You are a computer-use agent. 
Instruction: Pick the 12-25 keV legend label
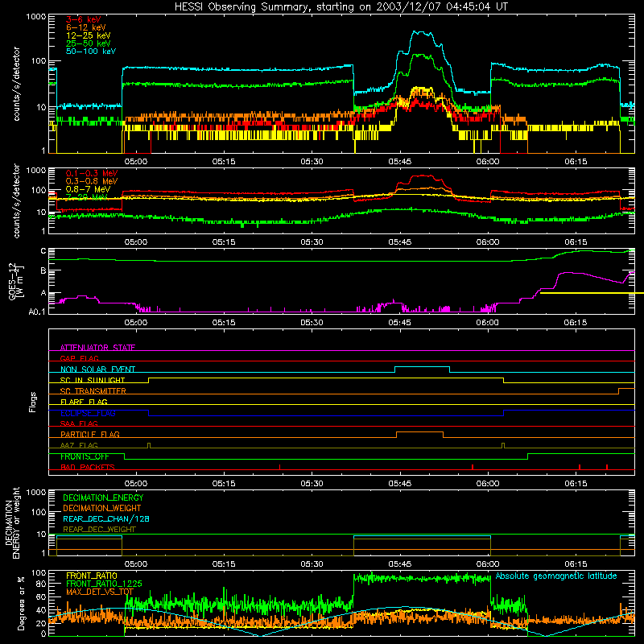tap(89, 35)
